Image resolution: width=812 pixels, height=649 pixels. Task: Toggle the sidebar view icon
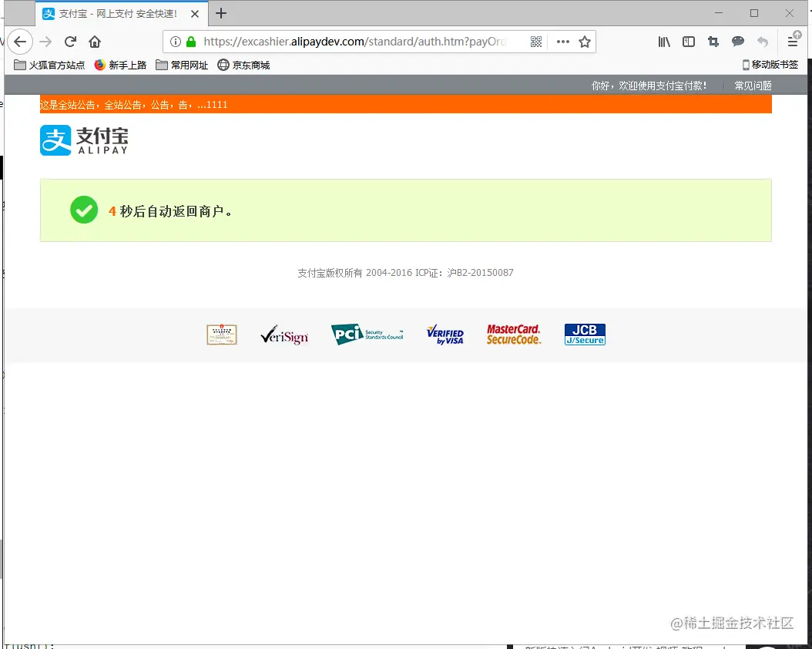click(688, 42)
